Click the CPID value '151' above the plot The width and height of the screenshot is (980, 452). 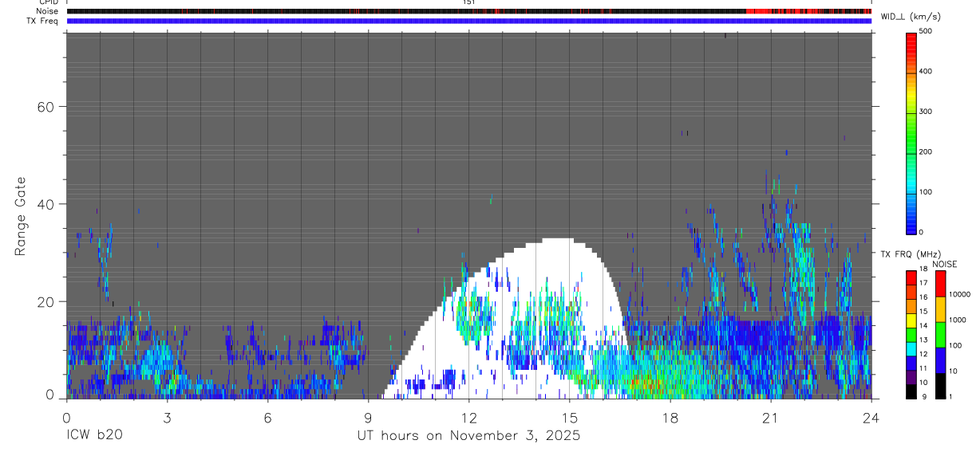(469, 2)
